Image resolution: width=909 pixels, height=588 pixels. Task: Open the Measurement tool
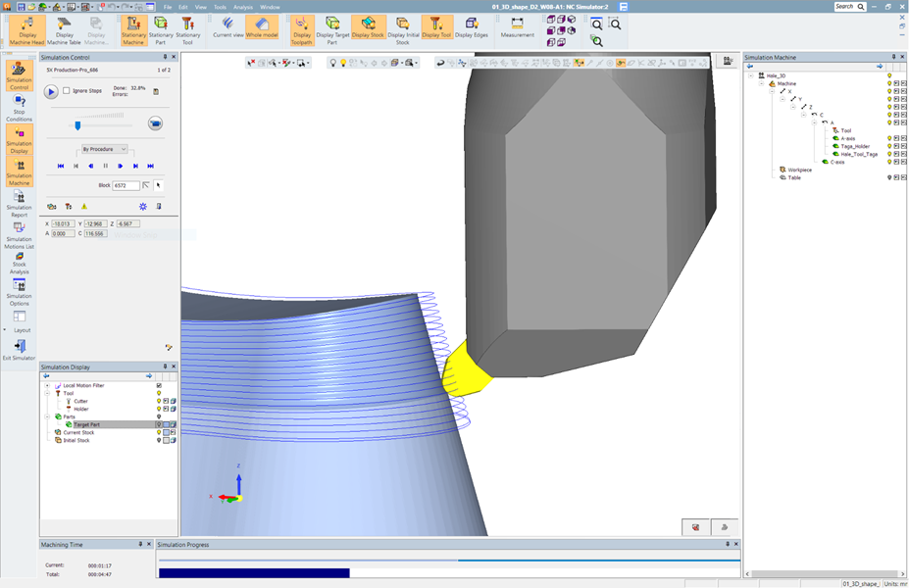pyautogui.click(x=517, y=29)
